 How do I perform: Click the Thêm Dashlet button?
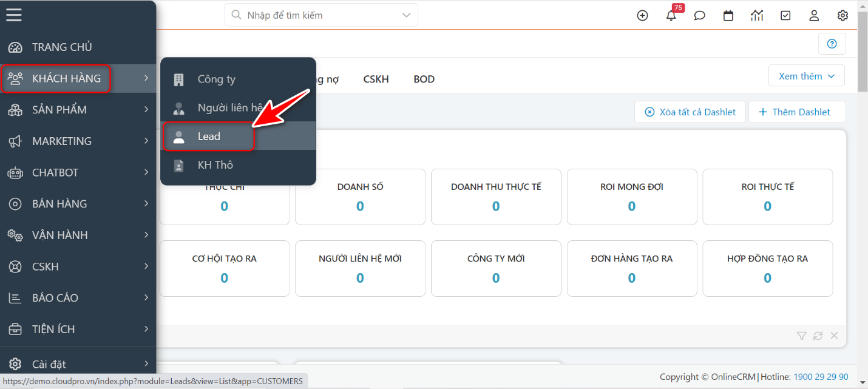point(797,112)
